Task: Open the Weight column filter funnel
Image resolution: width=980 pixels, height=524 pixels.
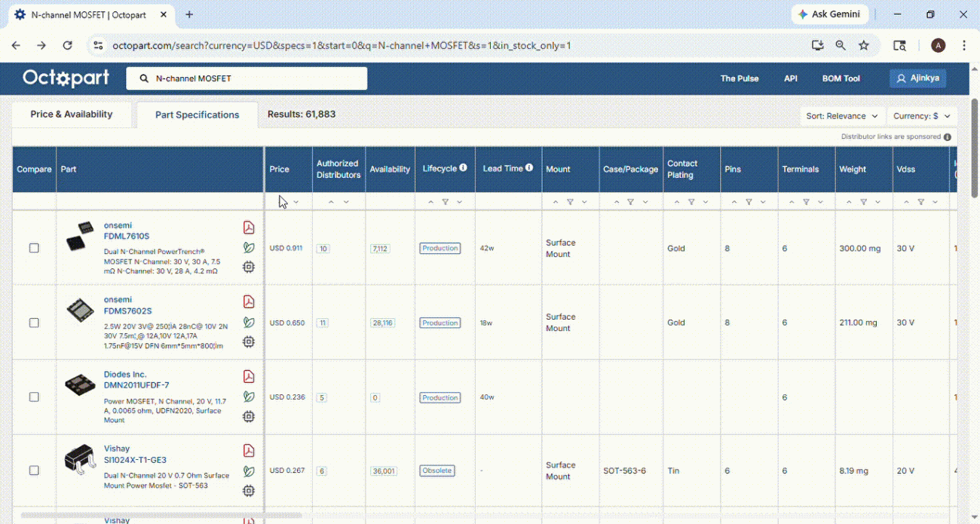Action: [864, 202]
